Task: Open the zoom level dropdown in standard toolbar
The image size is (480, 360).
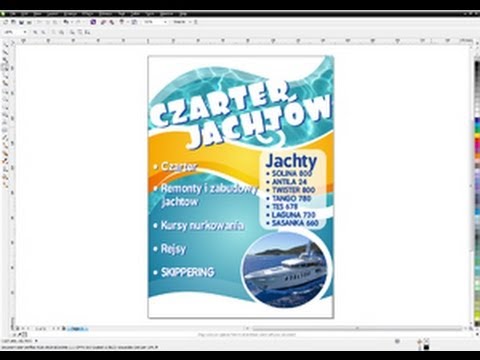Action: (x=165, y=22)
